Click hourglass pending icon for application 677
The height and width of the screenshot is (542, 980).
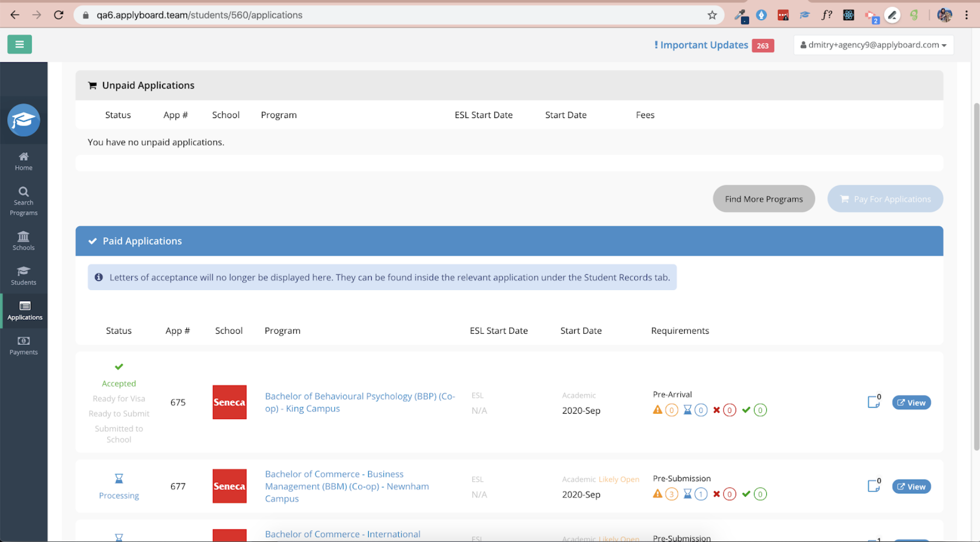(687, 494)
